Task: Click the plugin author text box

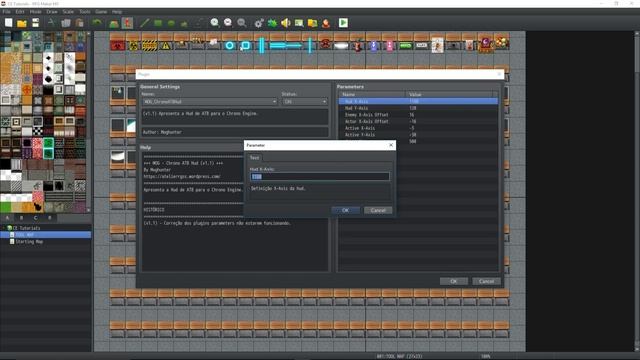Action: [235, 132]
